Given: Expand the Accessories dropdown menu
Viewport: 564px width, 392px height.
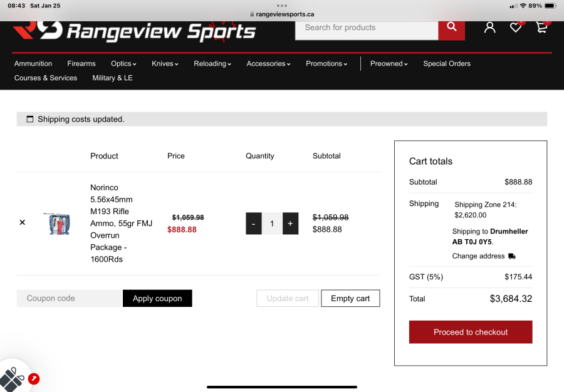Looking at the screenshot, I should tap(268, 64).
